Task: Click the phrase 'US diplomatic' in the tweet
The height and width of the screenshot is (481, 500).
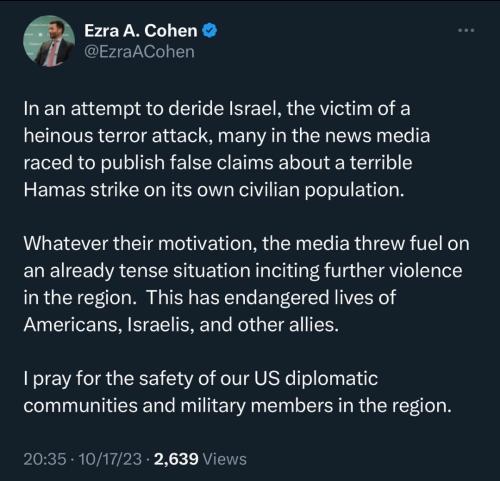Action: 316,379
